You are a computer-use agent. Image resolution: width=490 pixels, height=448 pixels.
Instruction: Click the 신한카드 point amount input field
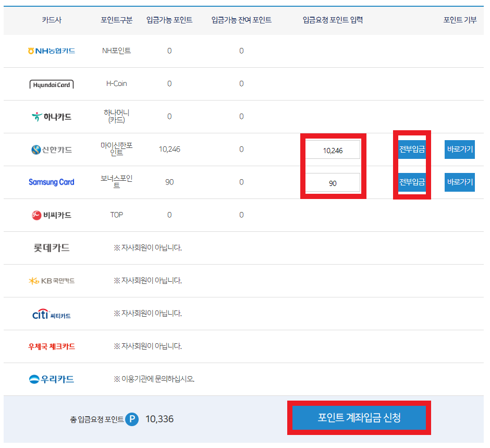point(333,149)
